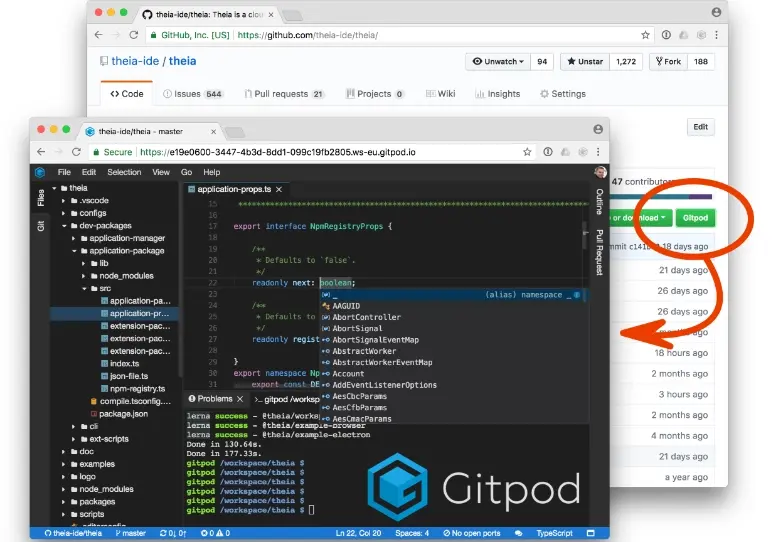Collapse the dev-packages folder
772x542 pixels.
click(64, 226)
